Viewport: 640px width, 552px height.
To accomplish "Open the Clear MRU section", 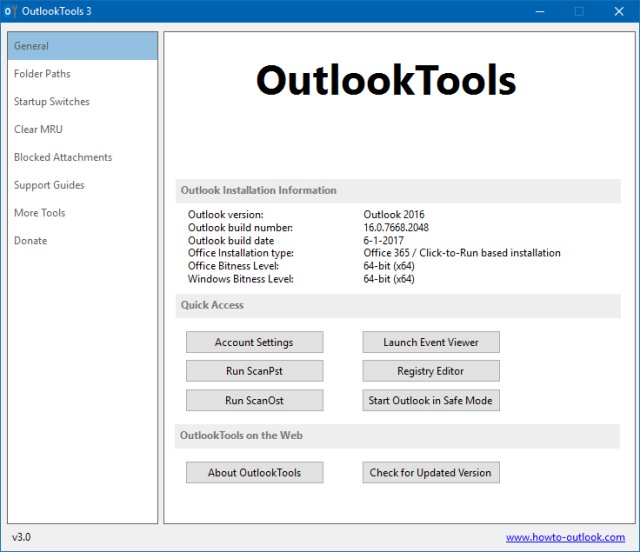I will [82, 129].
